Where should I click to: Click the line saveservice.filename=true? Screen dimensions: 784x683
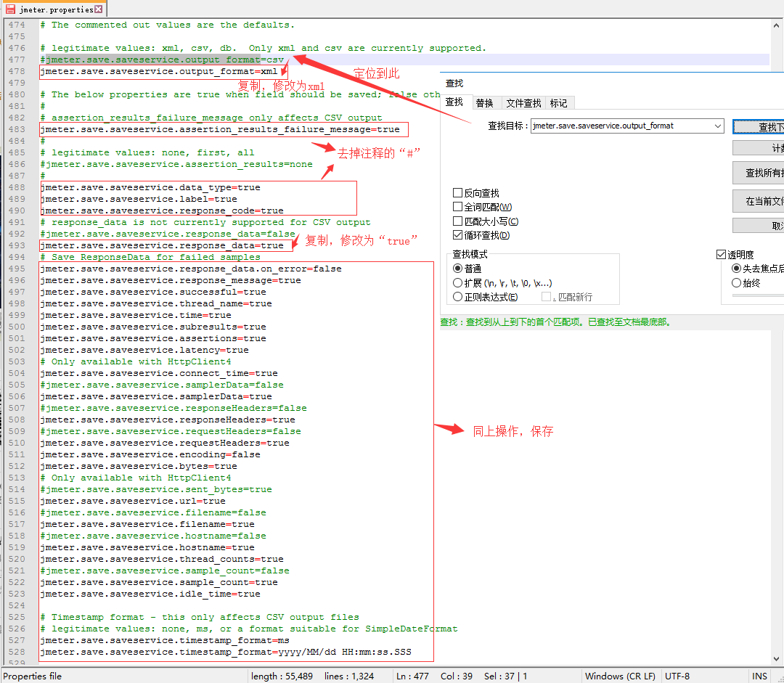click(147, 524)
